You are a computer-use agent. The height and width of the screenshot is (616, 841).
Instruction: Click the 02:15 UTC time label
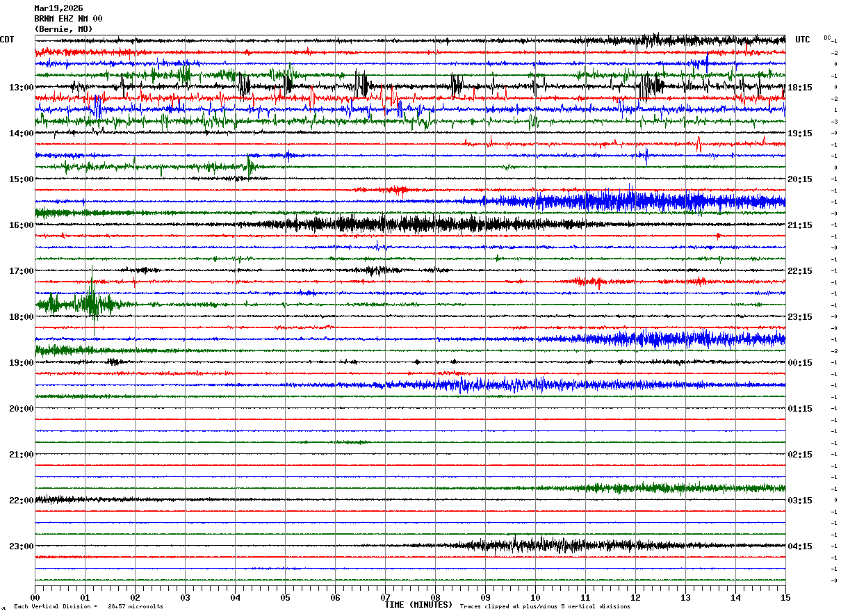[800, 455]
